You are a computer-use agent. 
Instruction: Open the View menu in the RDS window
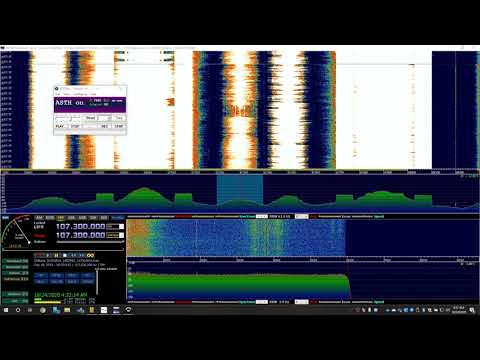[x=67, y=94]
